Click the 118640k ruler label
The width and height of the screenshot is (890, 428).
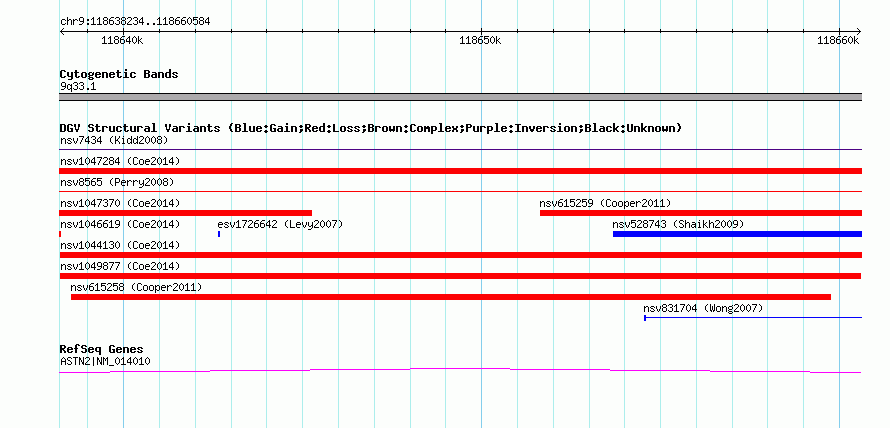point(121,40)
